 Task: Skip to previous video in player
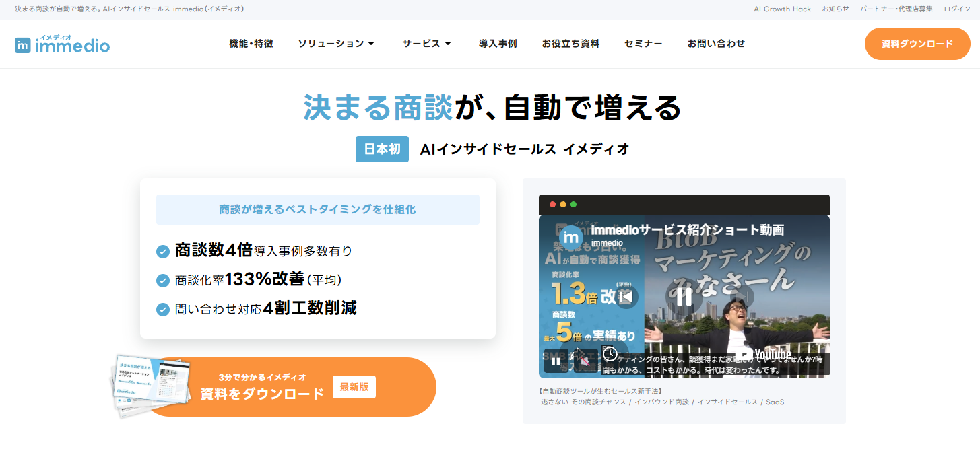(626, 297)
